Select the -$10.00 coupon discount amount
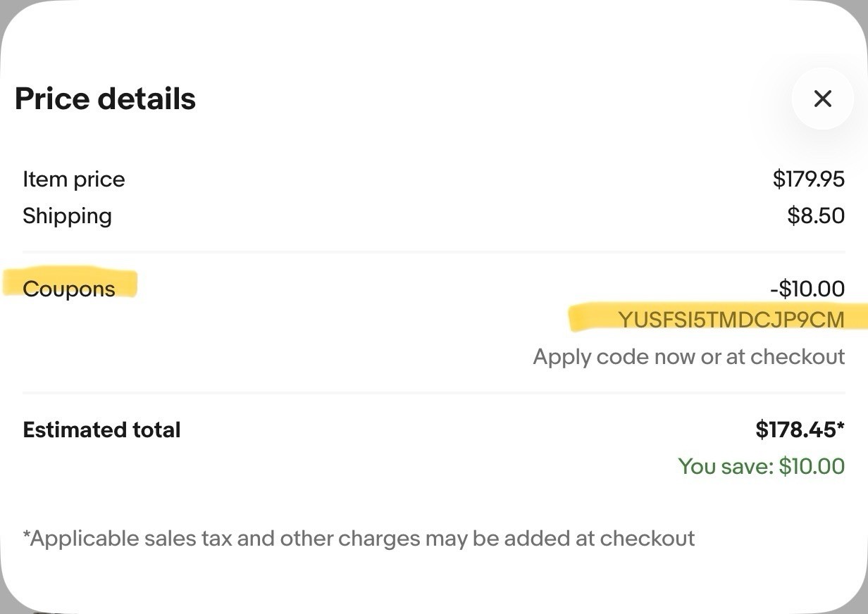The height and width of the screenshot is (614, 868). tap(807, 289)
